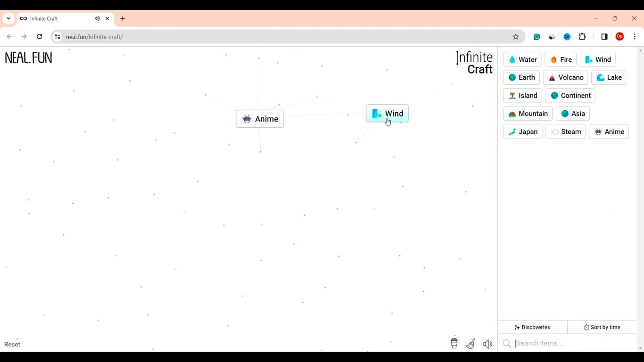Reload the page in browser

[x=40, y=36]
